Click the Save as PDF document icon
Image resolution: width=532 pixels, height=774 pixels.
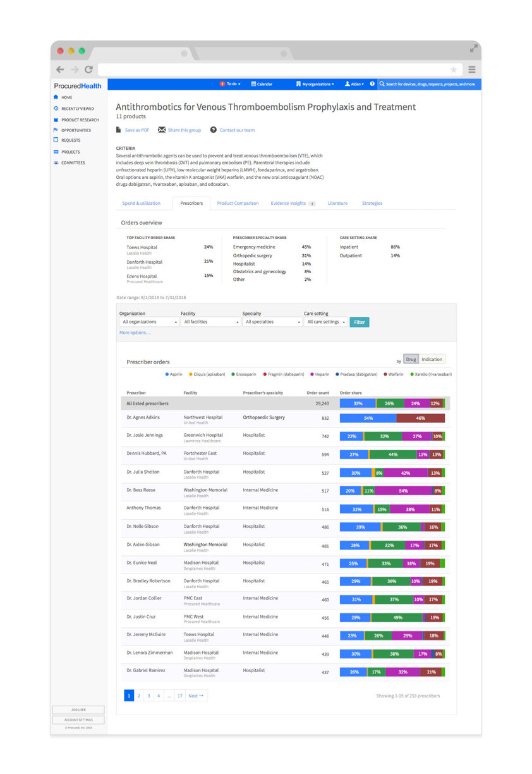(x=119, y=130)
